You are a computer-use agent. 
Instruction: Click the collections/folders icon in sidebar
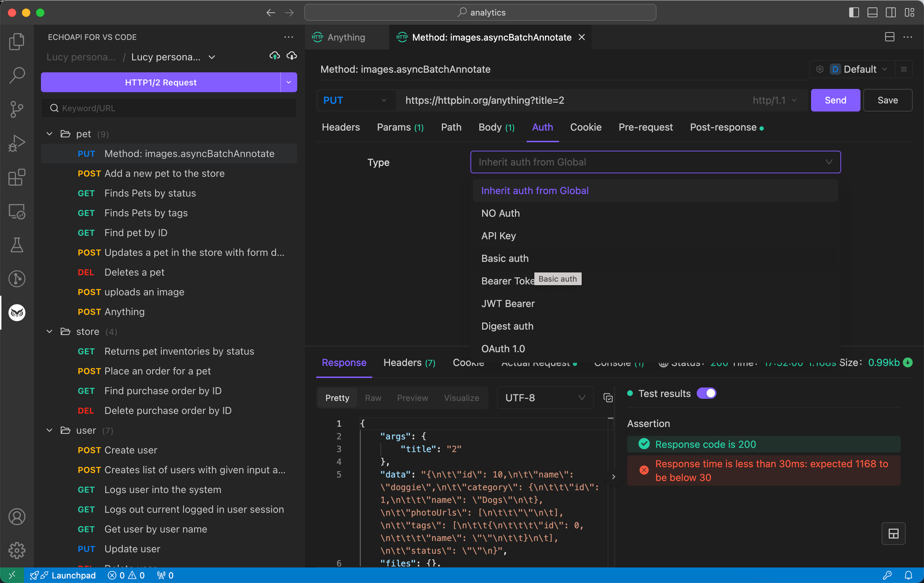point(17,42)
